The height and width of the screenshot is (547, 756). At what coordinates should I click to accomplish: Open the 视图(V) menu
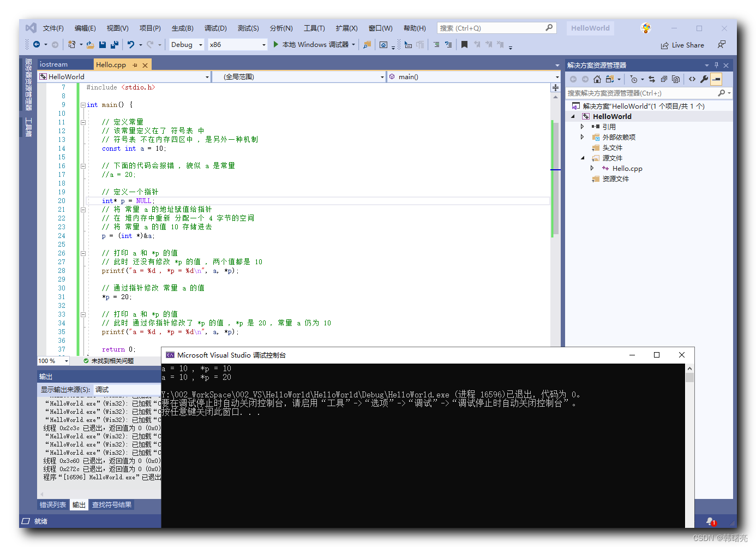pos(117,28)
